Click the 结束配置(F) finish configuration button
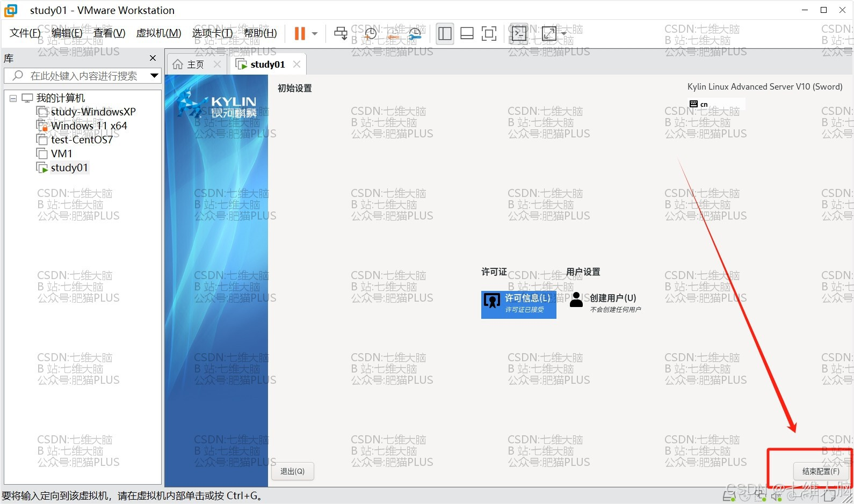The image size is (854, 504). [821, 471]
